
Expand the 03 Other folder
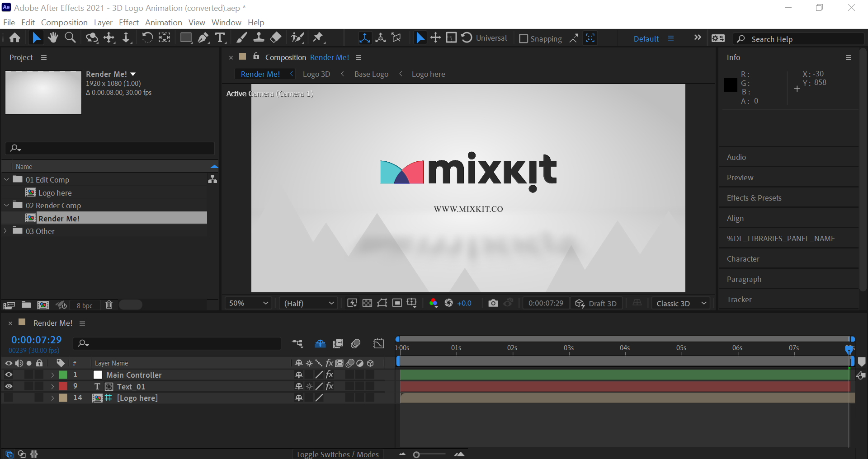pyautogui.click(x=6, y=231)
